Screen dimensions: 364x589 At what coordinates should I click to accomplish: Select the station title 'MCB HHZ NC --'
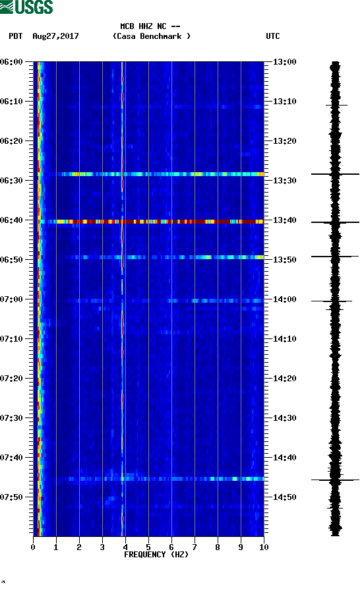pos(150,26)
